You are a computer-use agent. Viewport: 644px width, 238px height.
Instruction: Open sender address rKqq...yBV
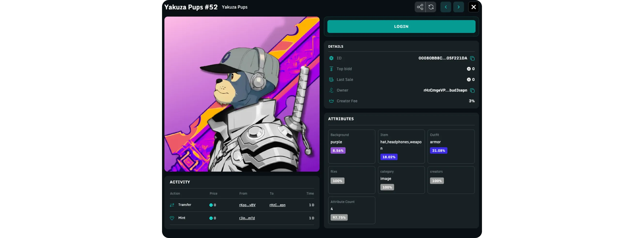(247, 205)
